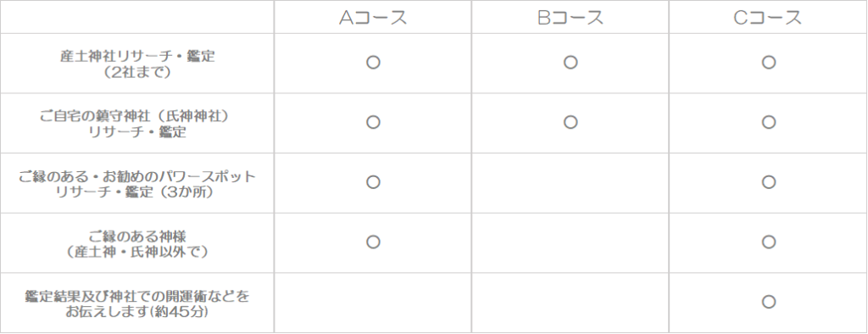Click Cコース circle for パワースポット row
868x334 pixels.
[x=768, y=181]
